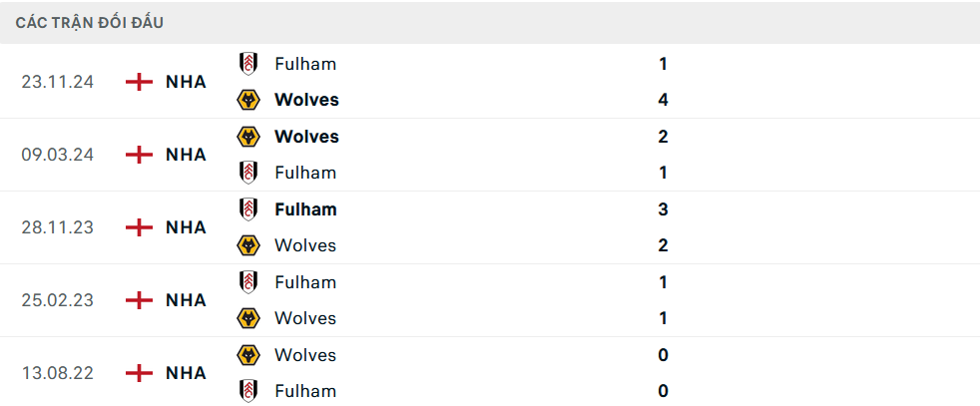Click Fulham score 3 in 28.11.23 match
The image size is (980, 406).
click(x=663, y=209)
